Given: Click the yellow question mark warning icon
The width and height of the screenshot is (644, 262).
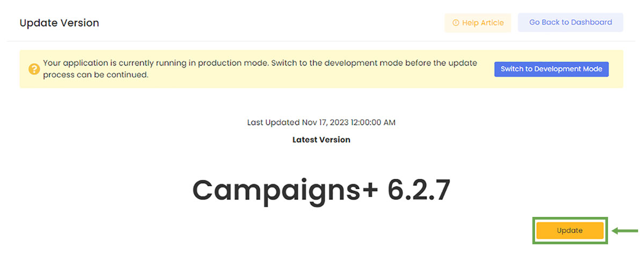Looking at the screenshot, I should coord(34,69).
